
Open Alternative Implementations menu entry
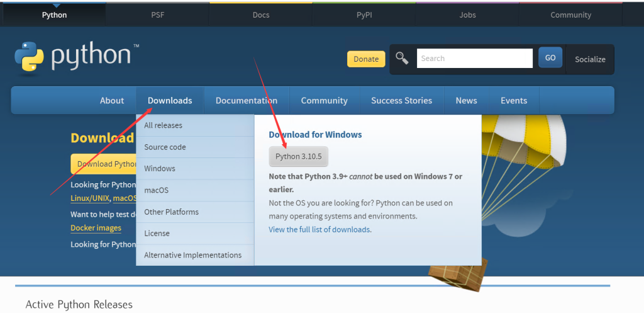click(195, 255)
